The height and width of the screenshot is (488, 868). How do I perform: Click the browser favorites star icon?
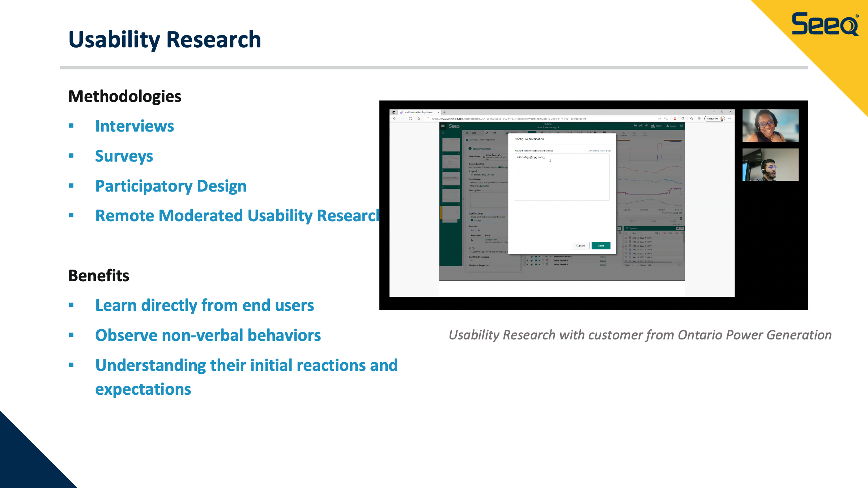(692, 119)
